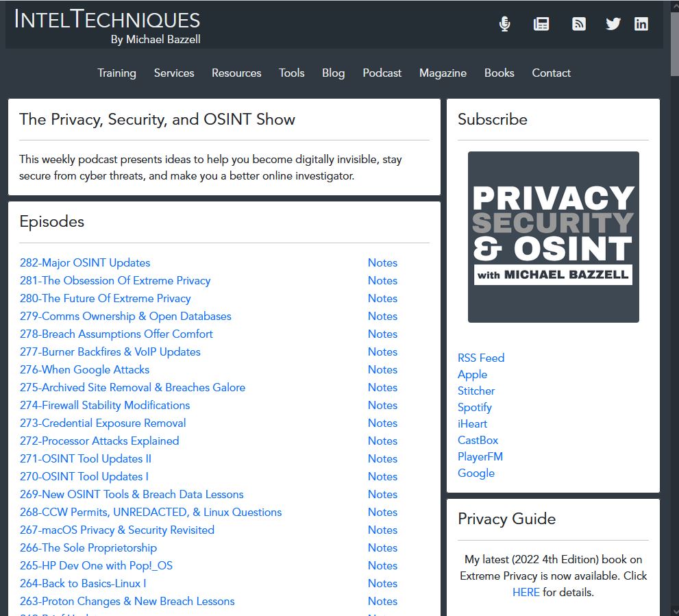Open Notes for episode 270
Viewport: 679px width, 616px height.
[x=382, y=476]
